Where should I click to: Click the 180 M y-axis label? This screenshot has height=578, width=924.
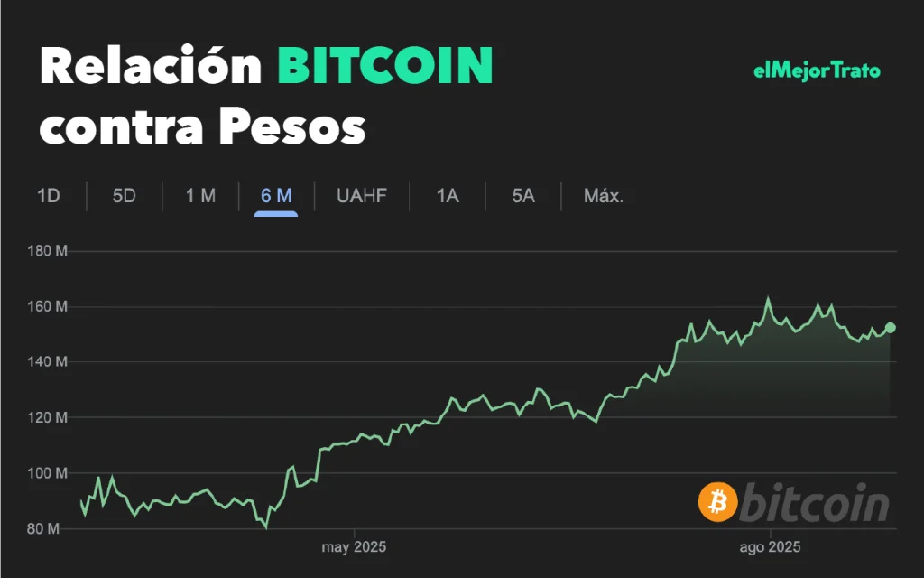pyautogui.click(x=49, y=251)
